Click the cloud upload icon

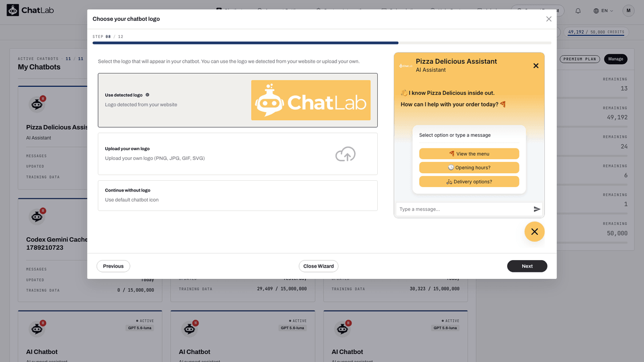[x=346, y=154]
